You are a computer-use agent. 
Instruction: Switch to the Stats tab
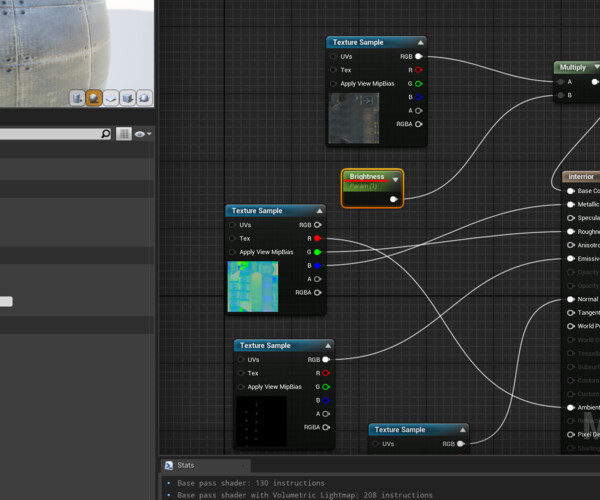click(x=206, y=466)
